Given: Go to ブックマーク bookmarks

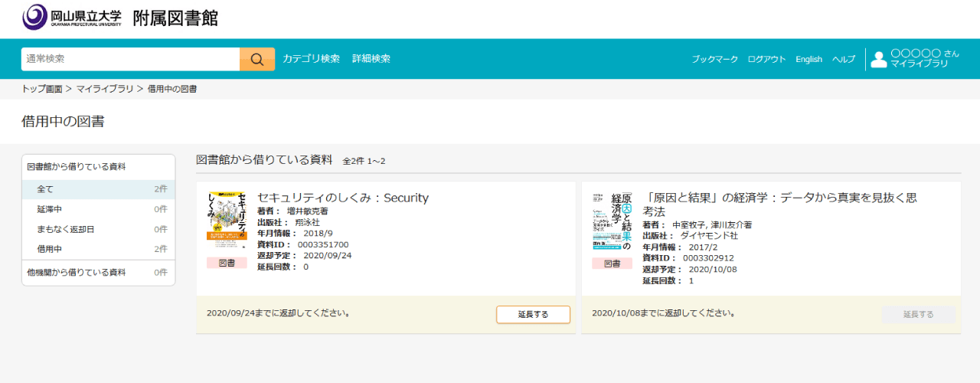Looking at the screenshot, I should point(714,60).
